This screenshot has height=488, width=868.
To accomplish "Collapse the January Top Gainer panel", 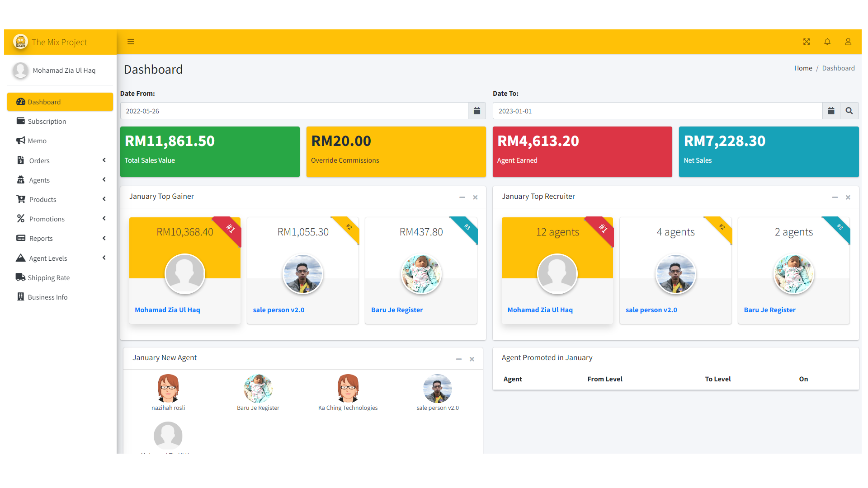I will click(462, 197).
